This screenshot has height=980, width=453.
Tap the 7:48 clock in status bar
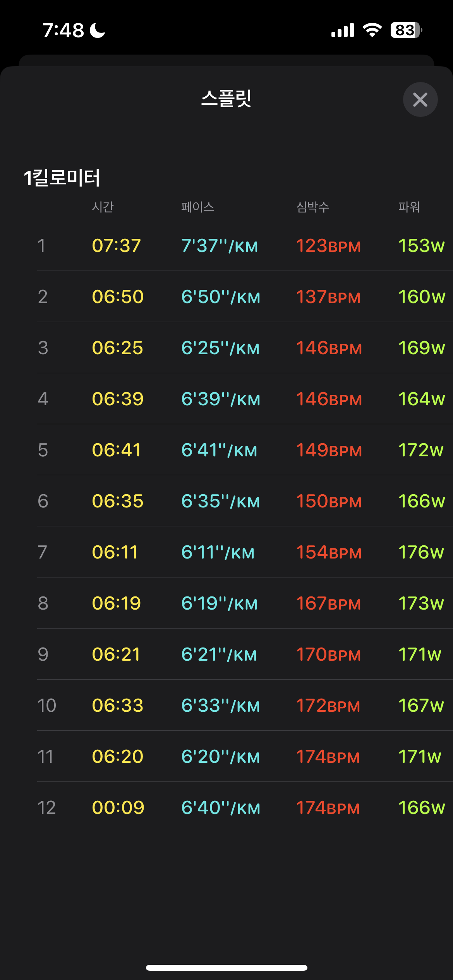[x=63, y=30]
